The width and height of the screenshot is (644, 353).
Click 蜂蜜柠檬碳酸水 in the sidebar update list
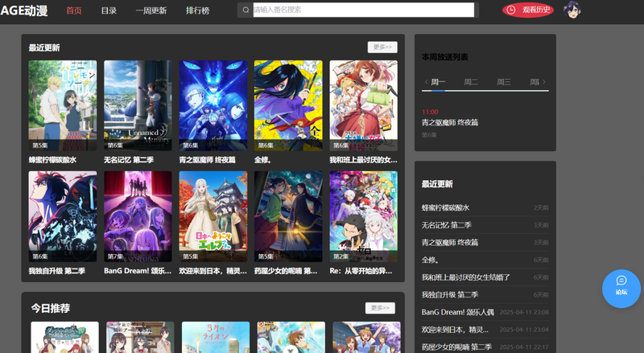(446, 207)
